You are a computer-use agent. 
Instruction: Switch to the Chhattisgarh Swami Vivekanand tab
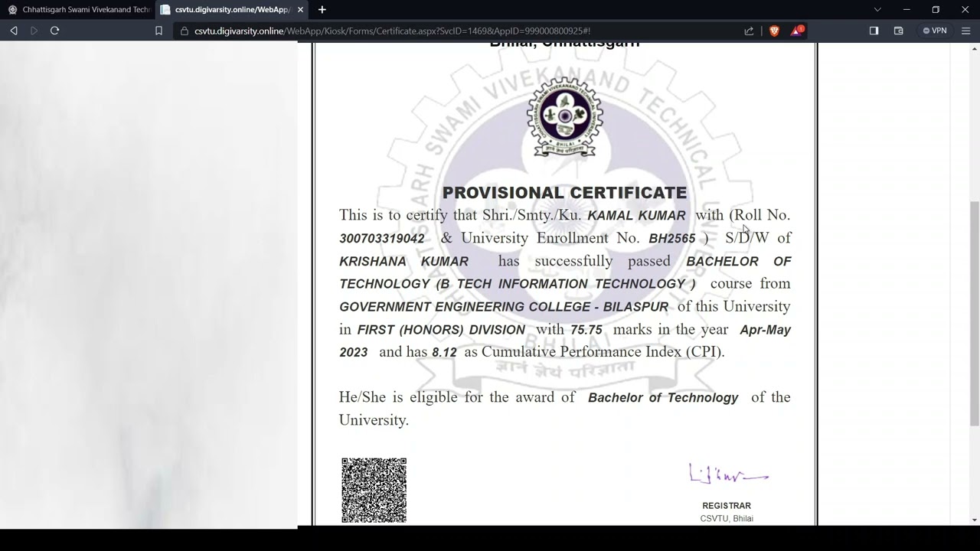pos(78,10)
